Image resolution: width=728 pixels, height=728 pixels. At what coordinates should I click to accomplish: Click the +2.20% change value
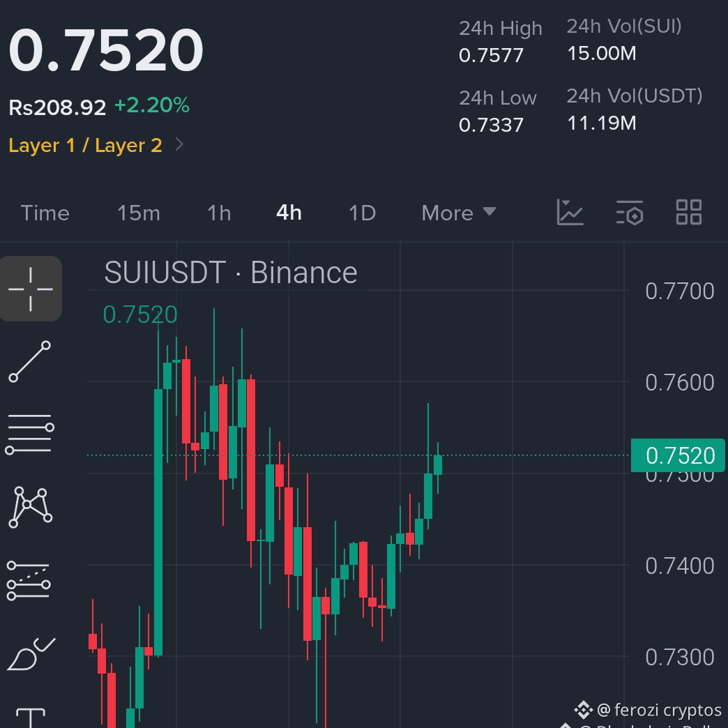[152, 105]
